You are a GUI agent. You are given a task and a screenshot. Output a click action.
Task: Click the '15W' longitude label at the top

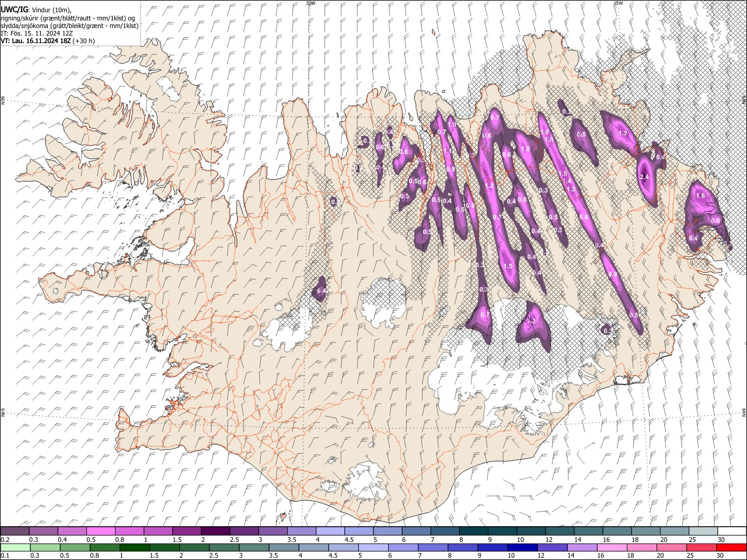click(x=618, y=3)
